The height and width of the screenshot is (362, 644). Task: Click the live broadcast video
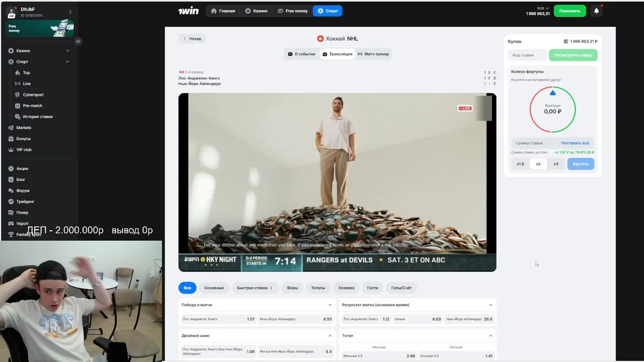(337, 182)
